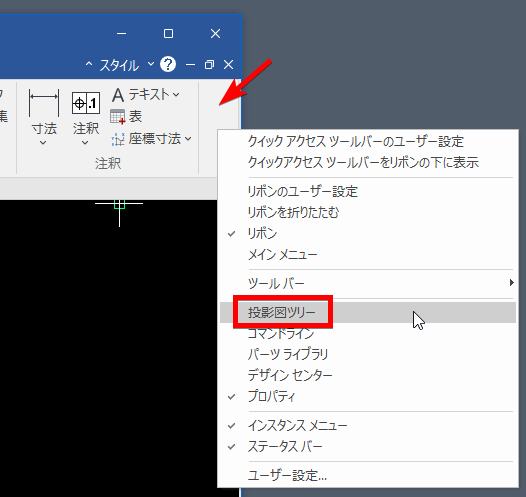Select the 注釈 annotation tool icon
526x497 pixels.
[86, 103]
